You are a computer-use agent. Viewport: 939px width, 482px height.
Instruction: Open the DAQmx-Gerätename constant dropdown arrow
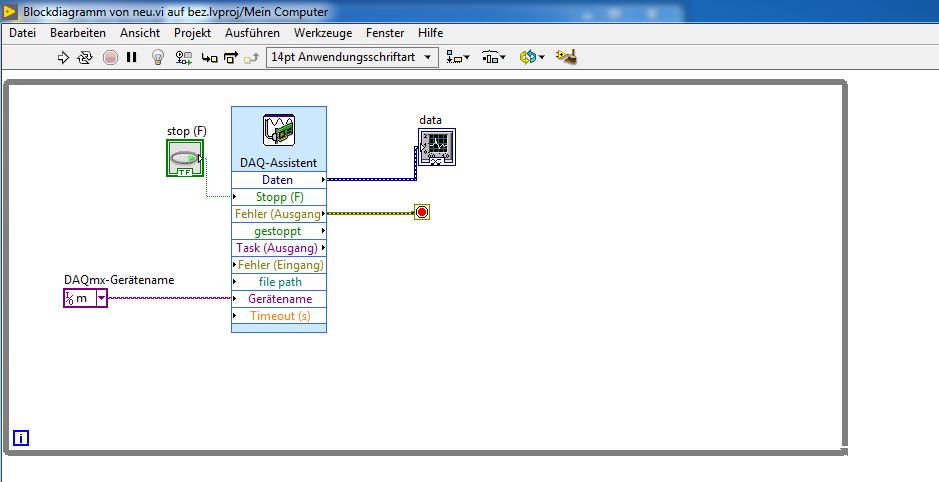[x=101, y=298]
